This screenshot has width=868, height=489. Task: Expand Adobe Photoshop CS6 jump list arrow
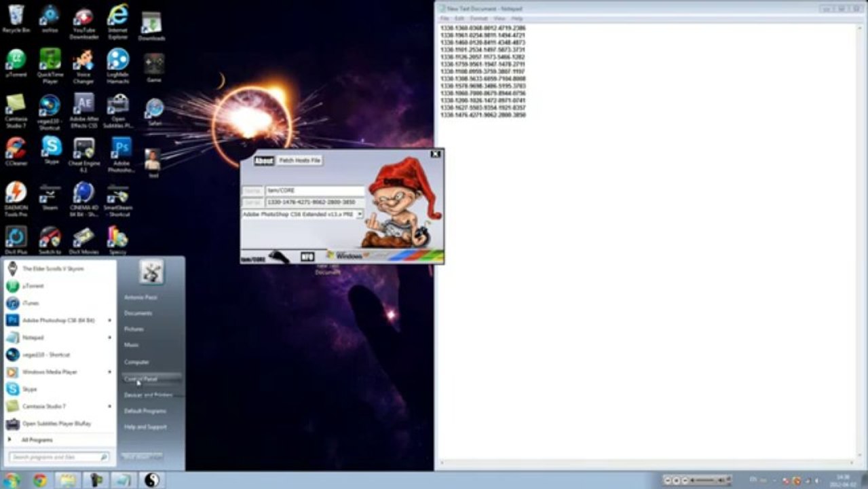pos(109,320)
